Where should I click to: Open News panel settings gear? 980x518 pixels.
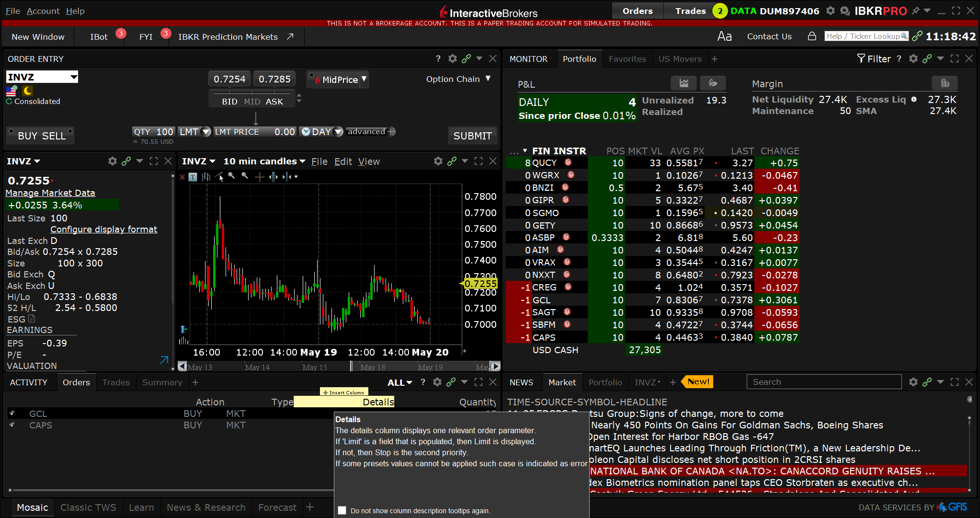[x=913, y=382]
